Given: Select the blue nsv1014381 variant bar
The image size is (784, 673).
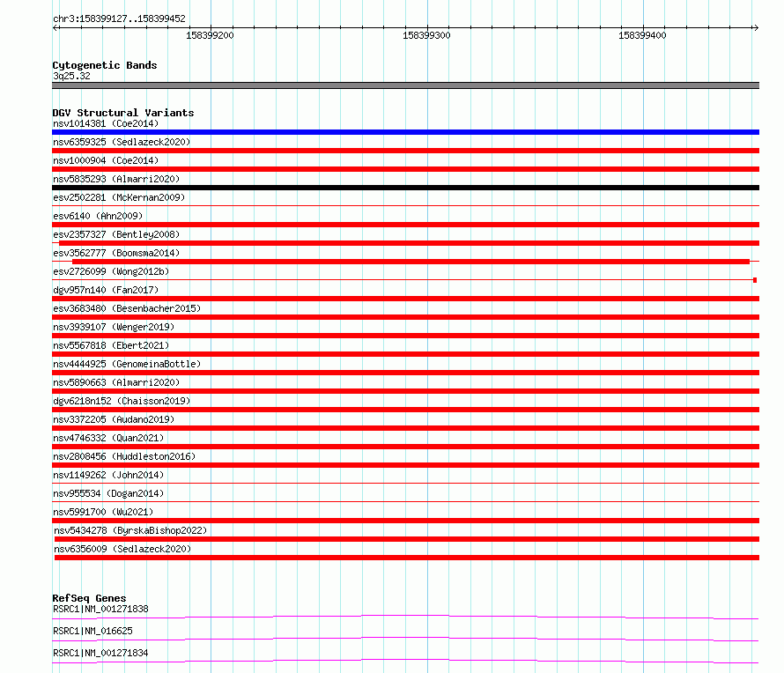Looking at the screenshot, I should (405, 132).
